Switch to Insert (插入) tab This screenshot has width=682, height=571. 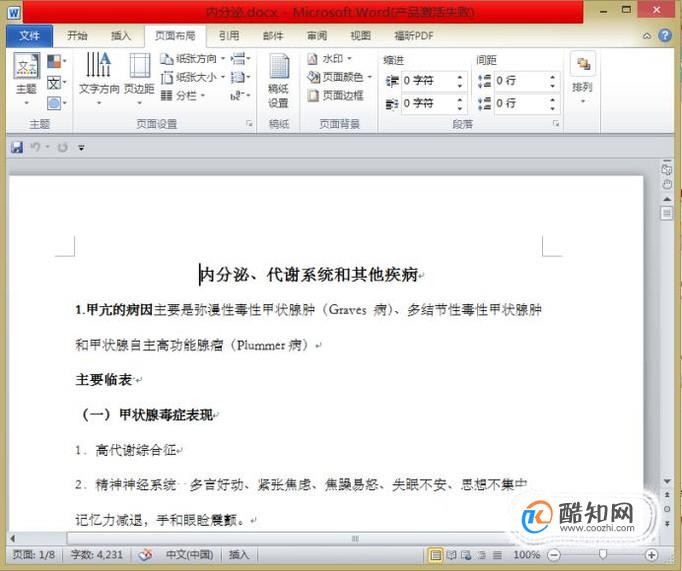click(121, 36)
